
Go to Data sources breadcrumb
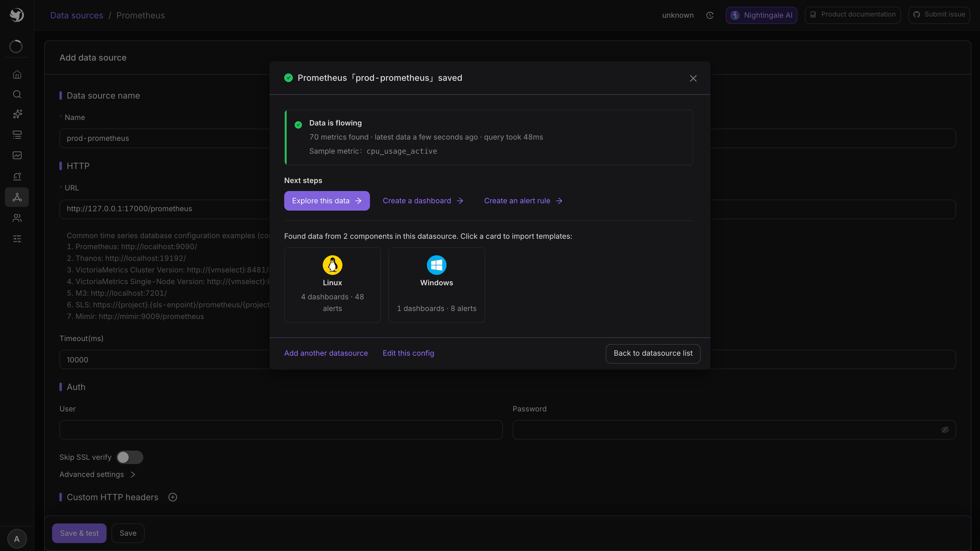(x=77, y=15)
